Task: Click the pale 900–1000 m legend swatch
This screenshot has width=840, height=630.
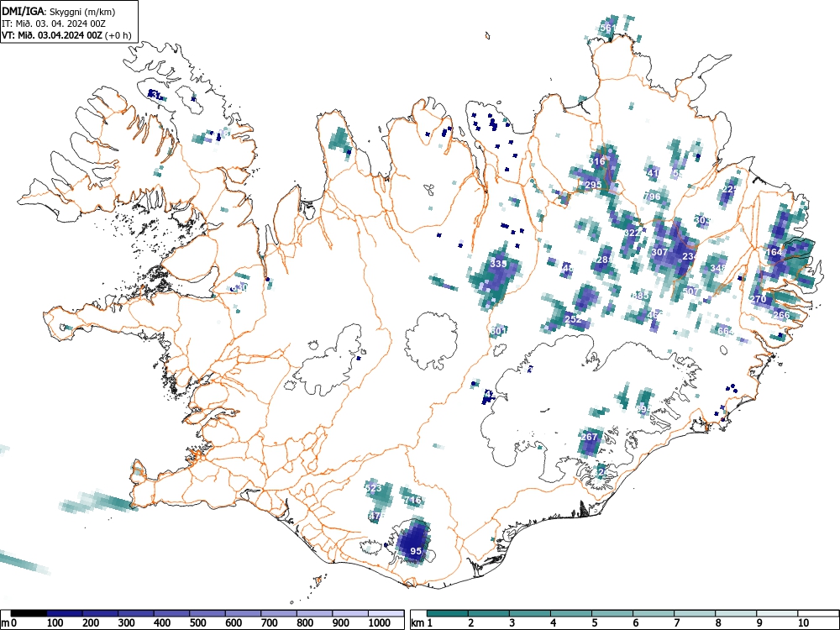Action: click(x=350, y=613)
